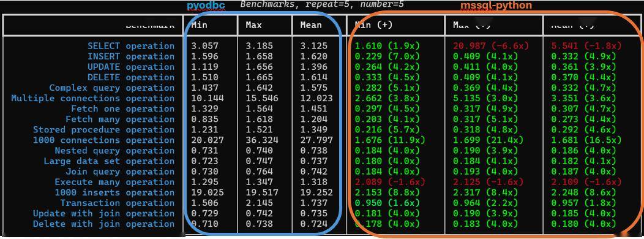Select the '1000 inserts operation' row label
Image resolution: width=644 pixels, height=239 pixels.
click(114, 192)
